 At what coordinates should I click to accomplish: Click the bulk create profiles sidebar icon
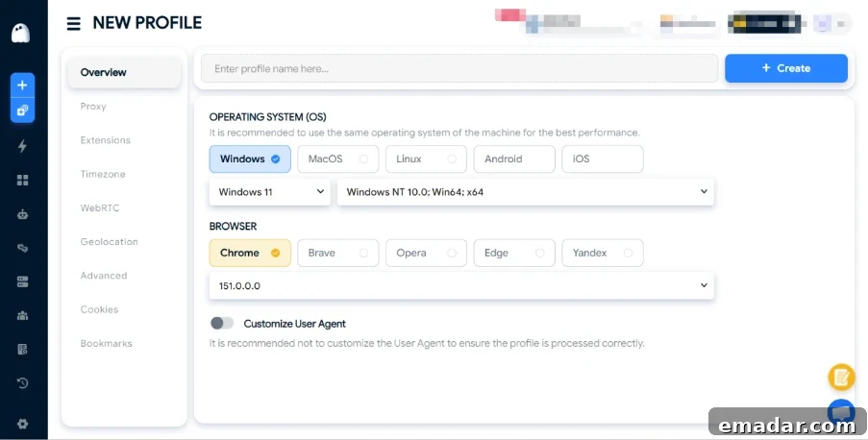(x=22, y=110)
